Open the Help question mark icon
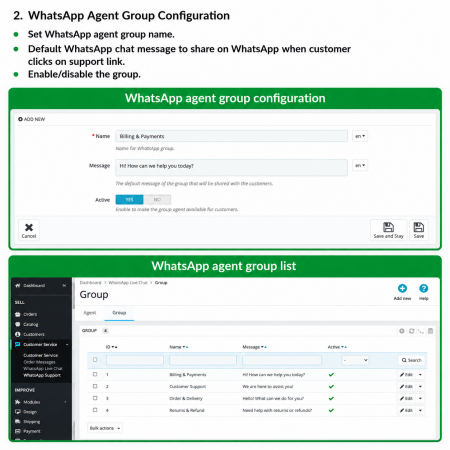The width and height of the screenshot is (450, 450). tap(424, 288)
